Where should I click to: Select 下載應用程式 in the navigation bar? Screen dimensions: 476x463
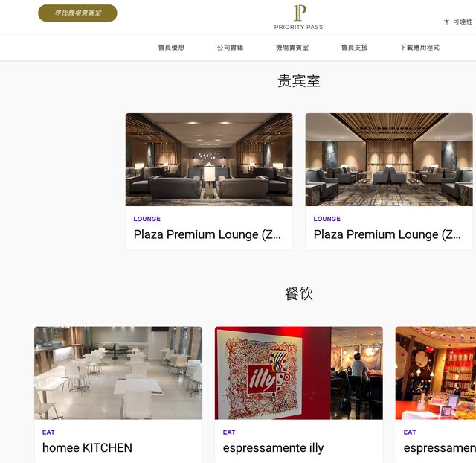(x=419, y=48)
